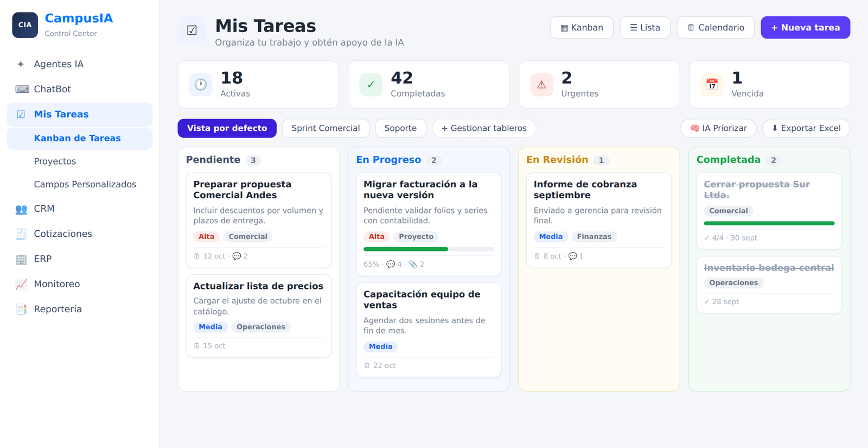This screenshot has height=448, width=868.
Task: Open the Inventario bodega central card
Action: coord(769,285)
